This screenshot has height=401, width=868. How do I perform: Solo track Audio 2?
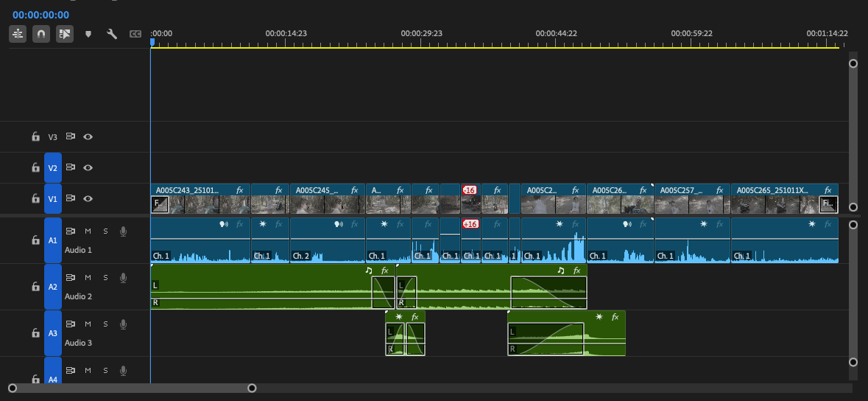(x=105, y=277)
